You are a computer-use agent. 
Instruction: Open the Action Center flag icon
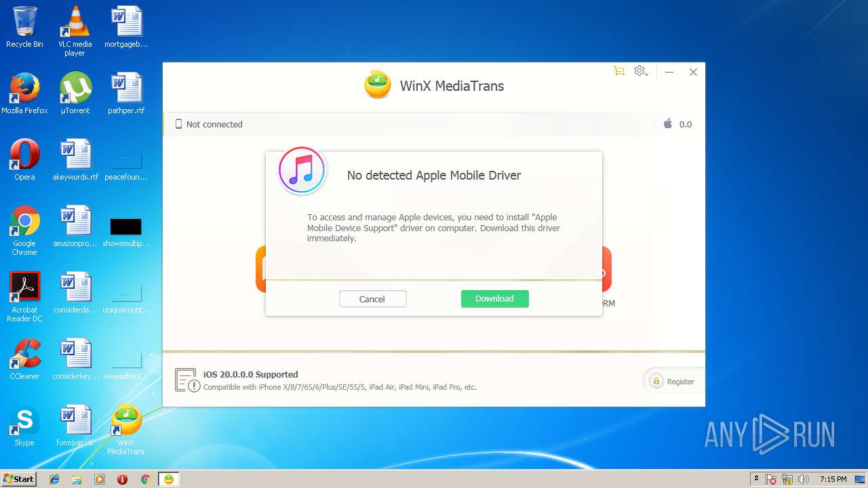[x=772, y=479]
